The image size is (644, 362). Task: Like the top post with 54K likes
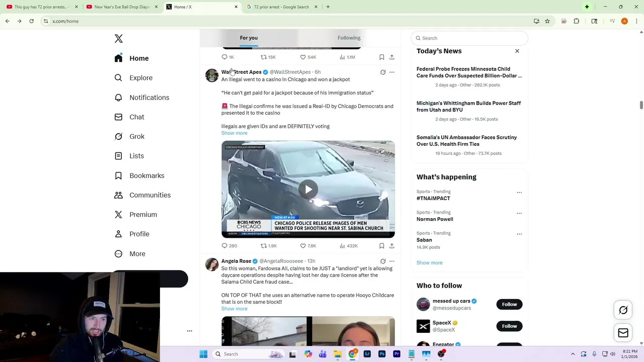coord(307,57)
